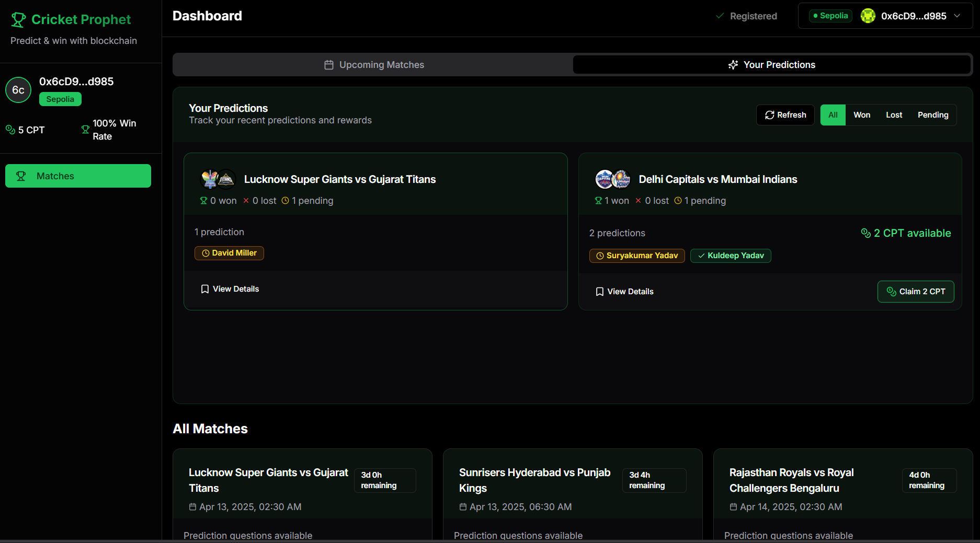The width and height of the screenshot is (980, 543).
Task: Click the clock icon on Suryakumar Yadav chip
Action: [x=600, y=256]
